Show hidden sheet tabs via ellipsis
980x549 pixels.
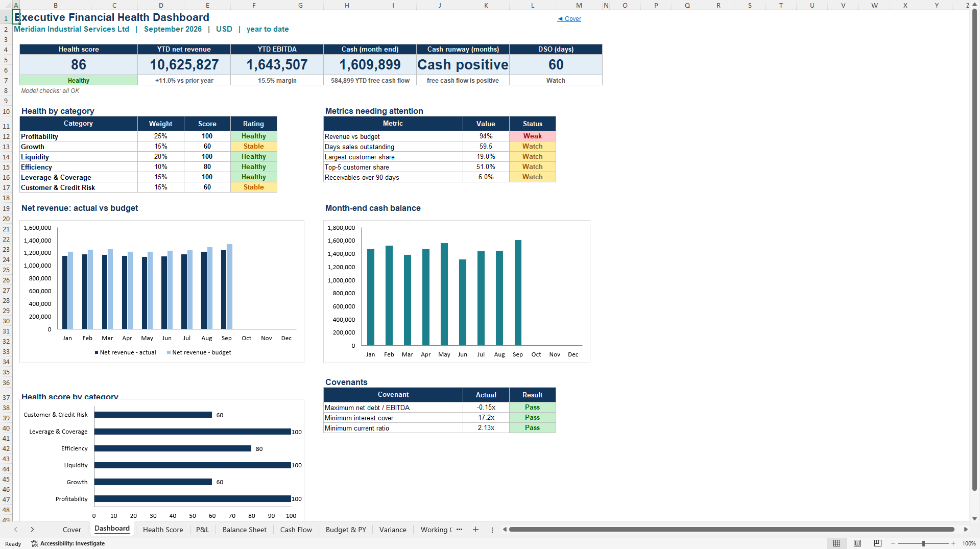(459, 530)
